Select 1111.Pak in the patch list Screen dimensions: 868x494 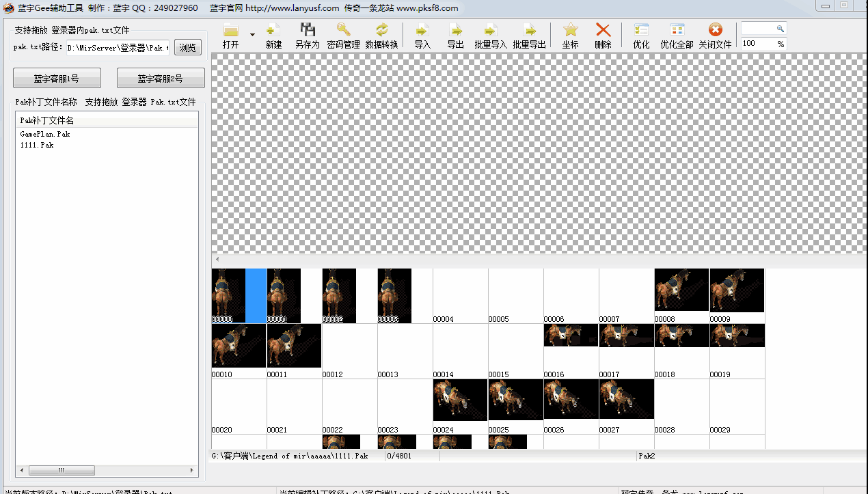(x=37, y=145)
